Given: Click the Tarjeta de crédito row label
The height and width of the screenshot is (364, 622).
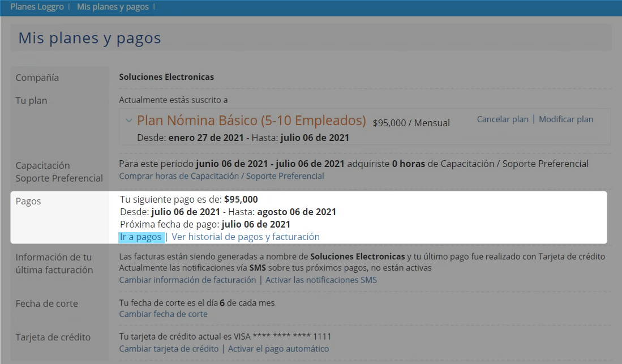Looking at the screenshot, I should 53,337.
